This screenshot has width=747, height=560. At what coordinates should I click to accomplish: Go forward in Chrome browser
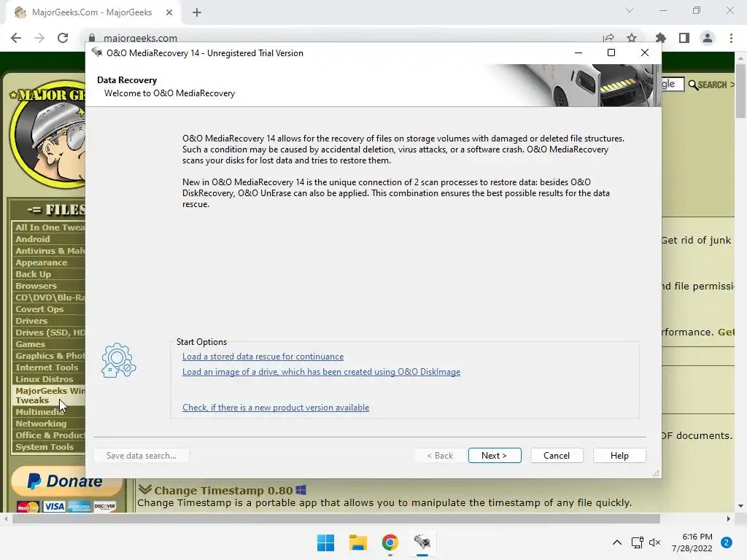click(39, 38)
